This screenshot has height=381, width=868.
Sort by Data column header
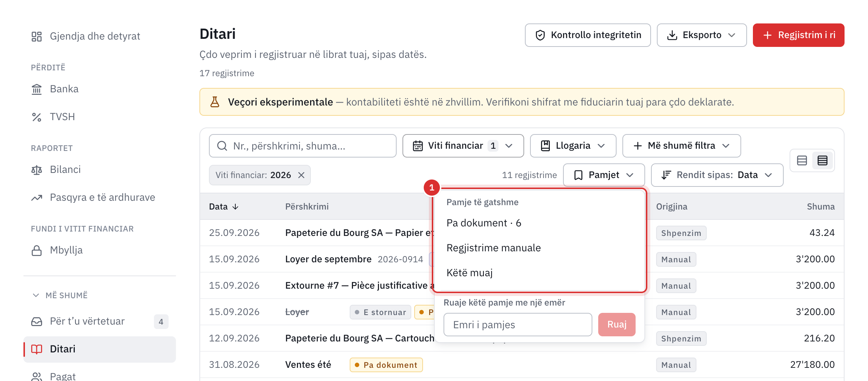tap(224, 207)
